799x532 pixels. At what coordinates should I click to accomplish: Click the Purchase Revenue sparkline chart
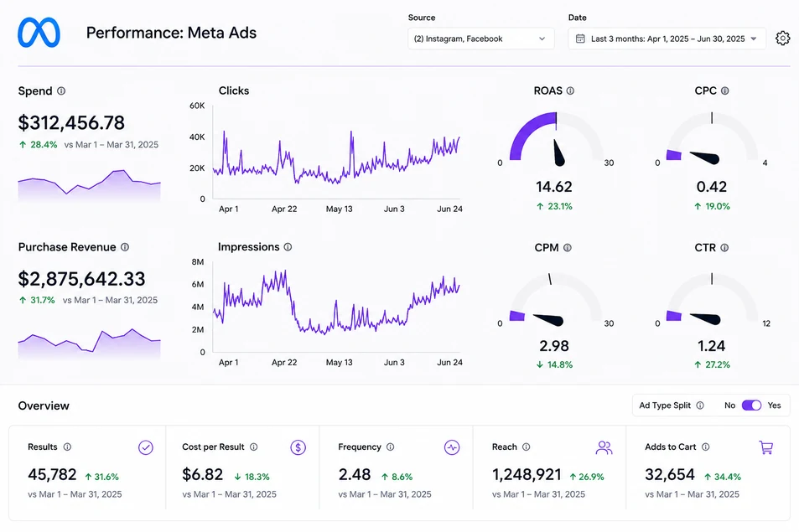(89, 344)
